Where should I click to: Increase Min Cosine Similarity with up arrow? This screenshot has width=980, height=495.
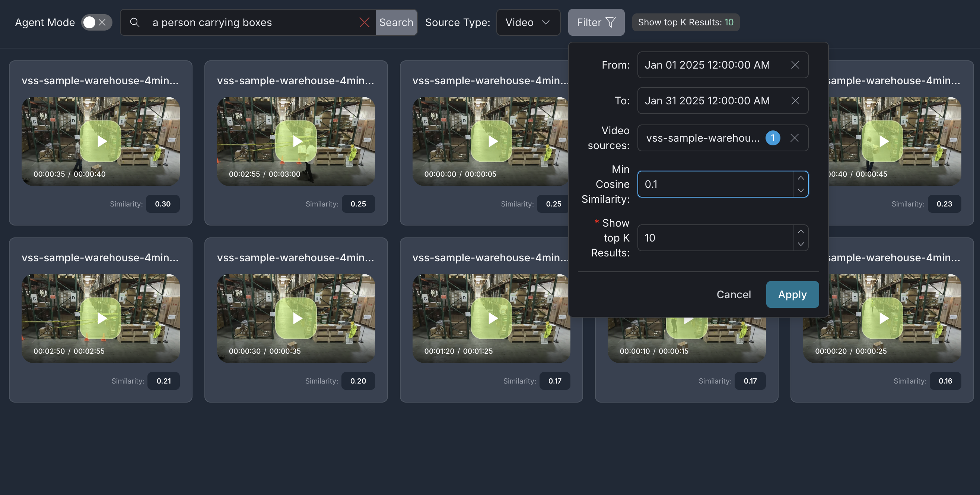point(801,178)
